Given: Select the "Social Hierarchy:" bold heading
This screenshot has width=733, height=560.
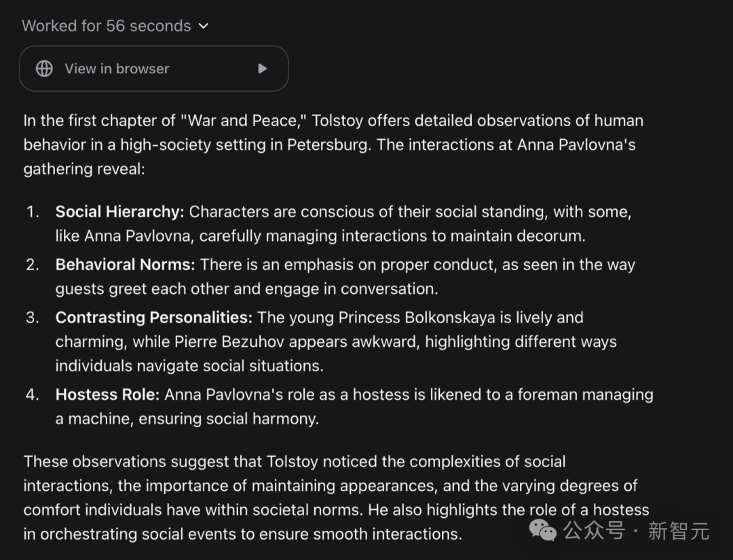Looking at the screenshot, I should click(119, 212).
